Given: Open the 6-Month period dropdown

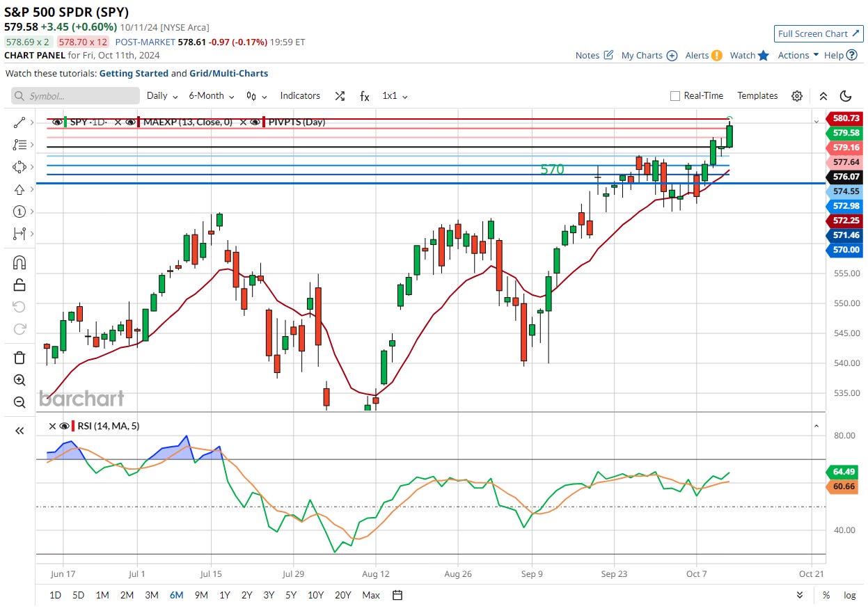Looking at the screenshot, I should (x=212, y=96).
